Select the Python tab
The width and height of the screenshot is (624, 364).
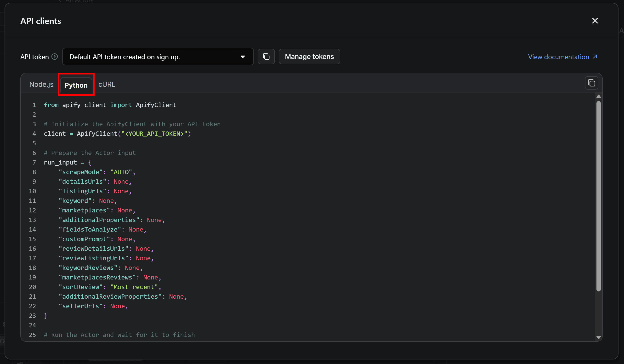76,85
